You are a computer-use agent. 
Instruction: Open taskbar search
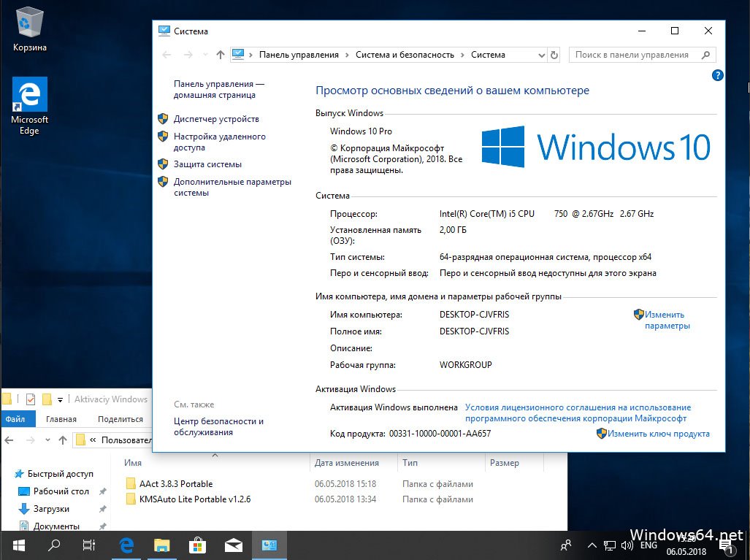55,545
